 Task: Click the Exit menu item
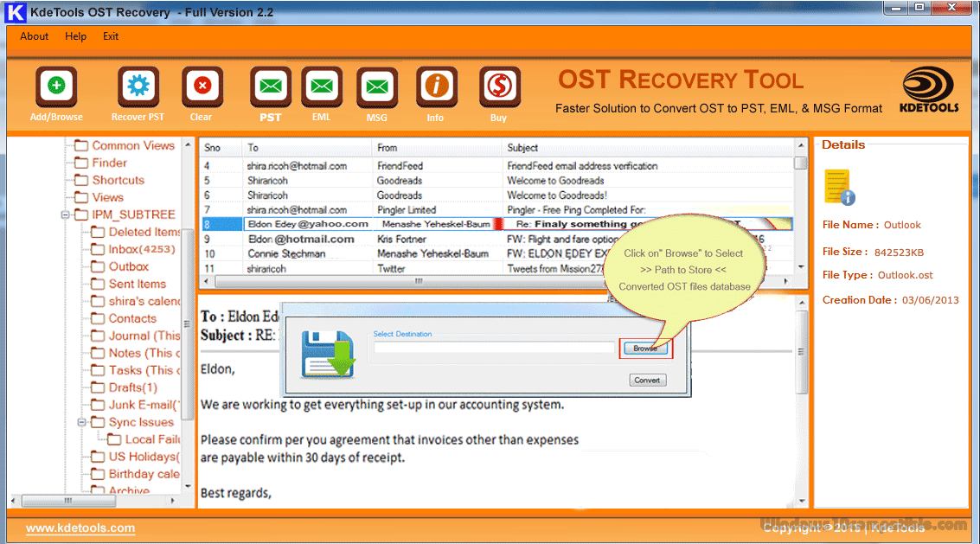[x=111, y=36]
